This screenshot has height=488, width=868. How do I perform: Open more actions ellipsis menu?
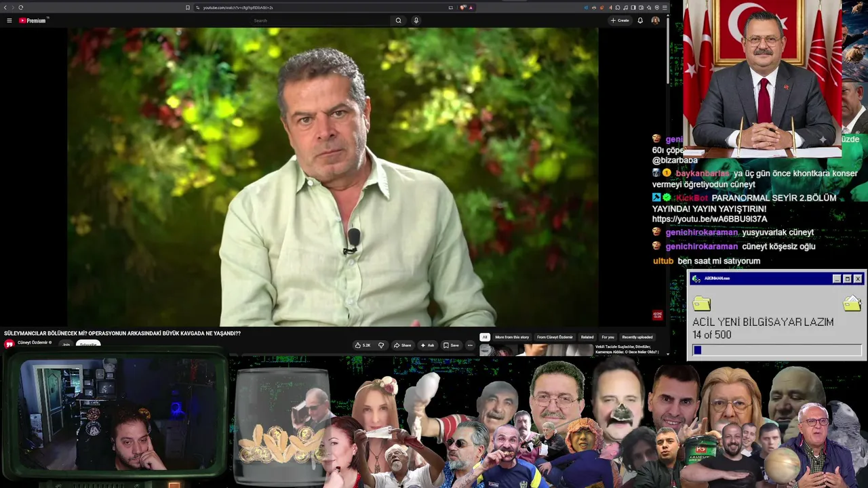[470, 345]
